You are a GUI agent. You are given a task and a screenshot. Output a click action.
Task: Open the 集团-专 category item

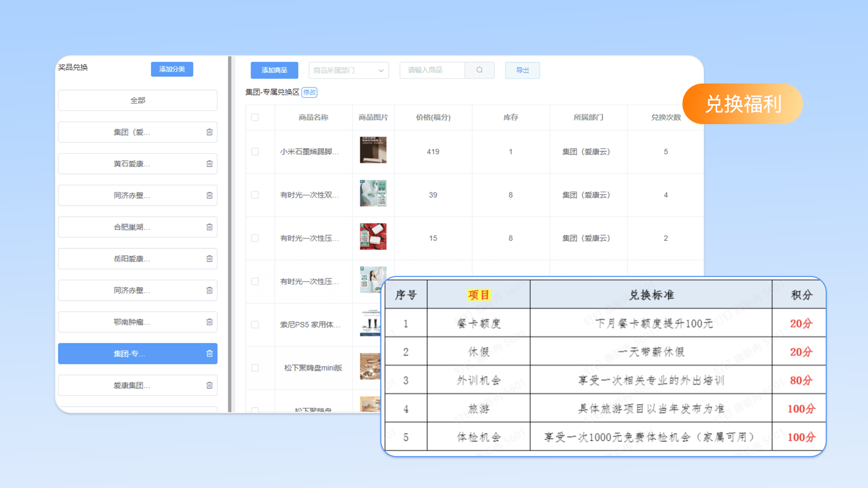tap(129, 354)
